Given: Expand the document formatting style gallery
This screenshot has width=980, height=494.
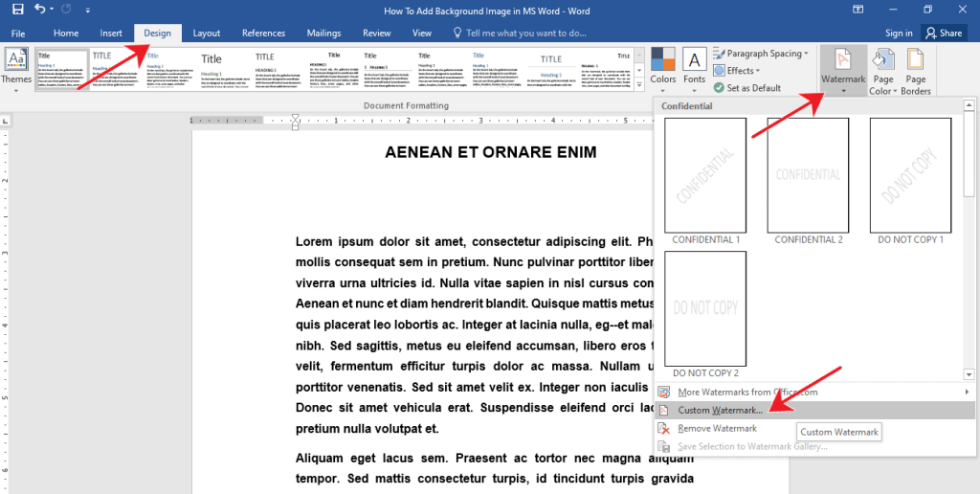Looking at the screenshot, I should tap(639, 85).
